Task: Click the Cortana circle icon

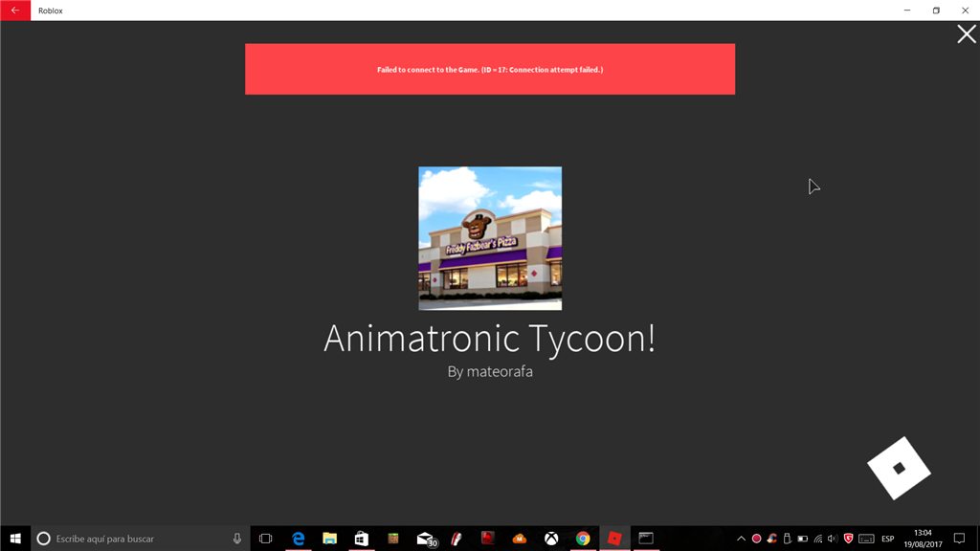Action: click(x=43, y=539)
